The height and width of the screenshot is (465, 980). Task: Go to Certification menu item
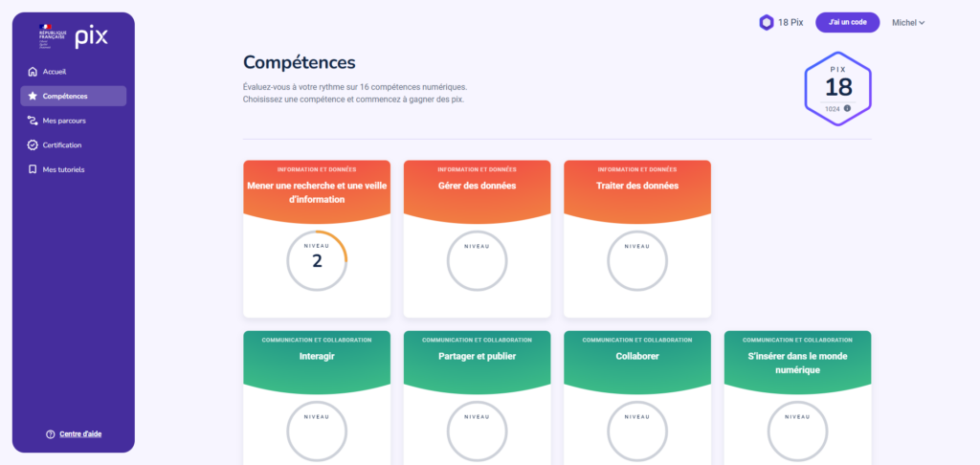point(62,145)
